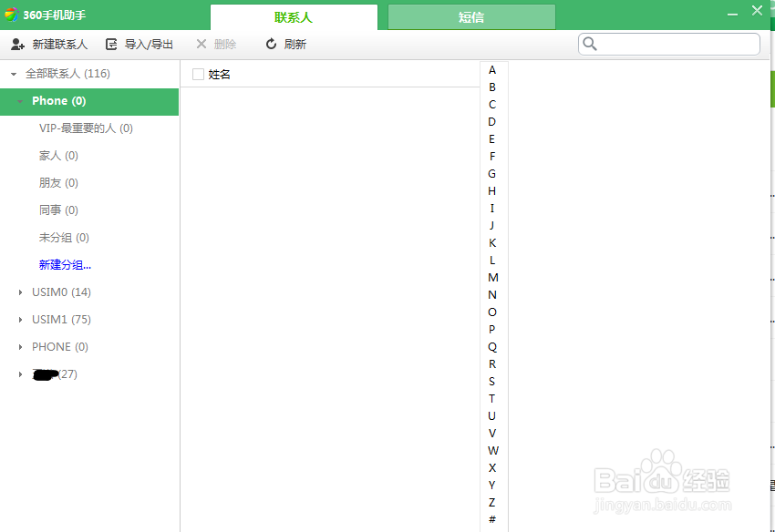Viewport: 775px width, 532px height.
Task: Jump to letter N in index
Action: point(492,295)
